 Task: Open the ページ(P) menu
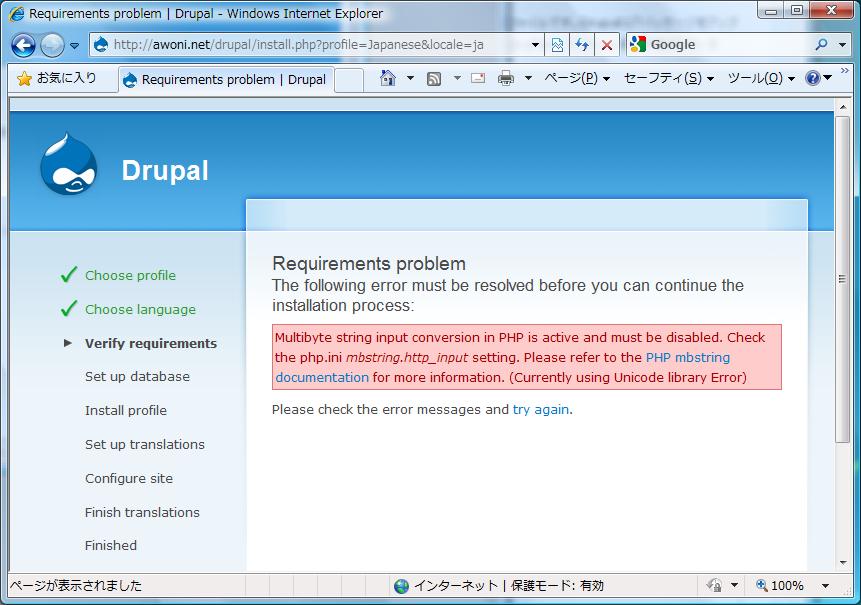pyautogui.click(x=577, y=79)
